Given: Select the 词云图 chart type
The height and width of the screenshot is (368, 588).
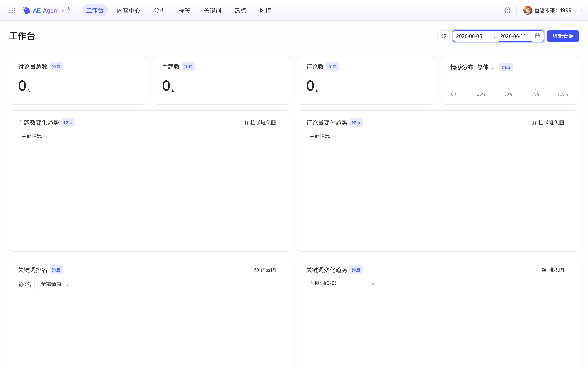Looking at the screenshot, I should pyautogui.click(x=265, y=270).
